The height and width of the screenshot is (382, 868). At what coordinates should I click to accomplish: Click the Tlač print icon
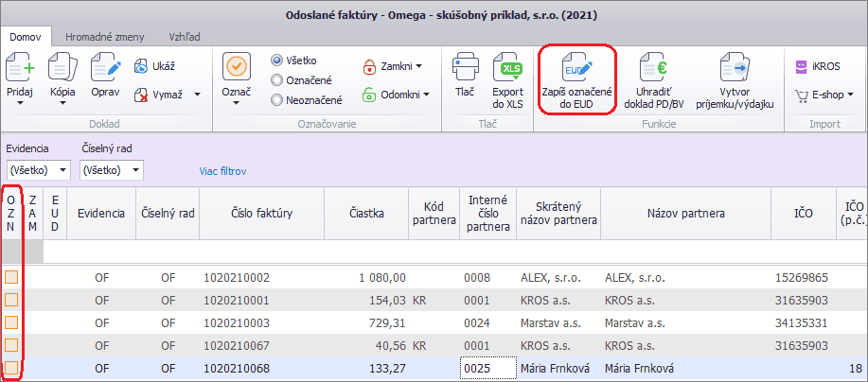click(464, 69)
